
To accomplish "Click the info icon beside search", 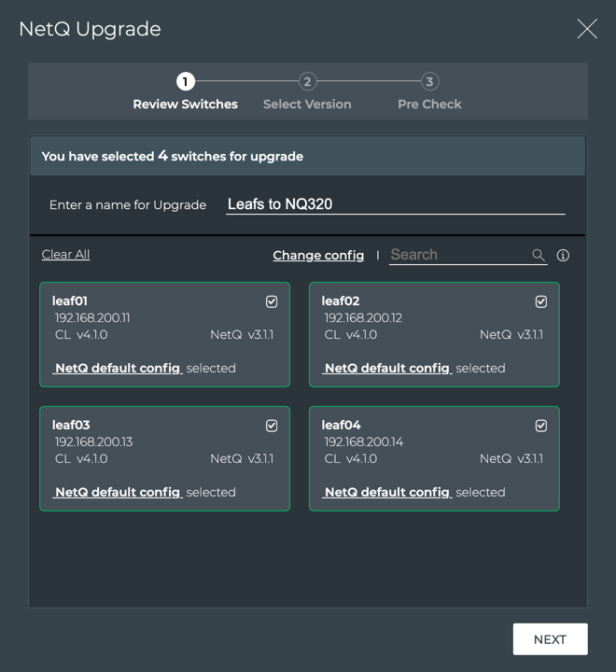I will tap(563, 256).
